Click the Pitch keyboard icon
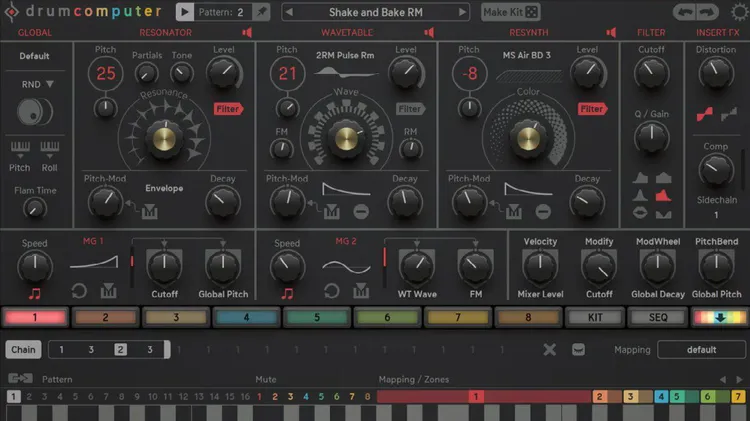The image size is (750, 421). click(20, 148)
